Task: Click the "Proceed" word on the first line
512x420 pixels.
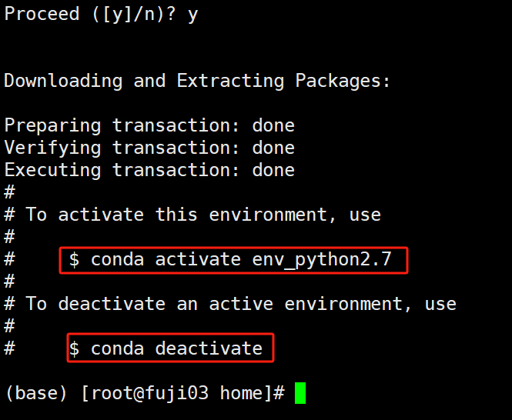Action: 42,14
